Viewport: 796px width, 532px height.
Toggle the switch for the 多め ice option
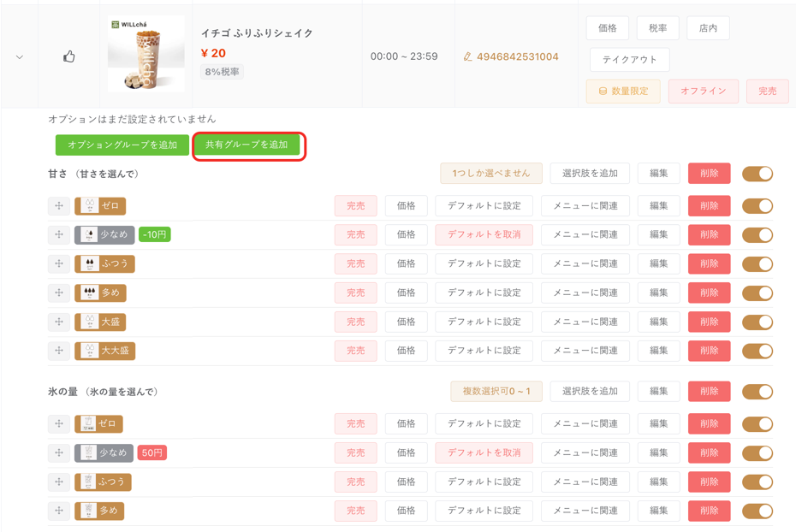(757, 511)
